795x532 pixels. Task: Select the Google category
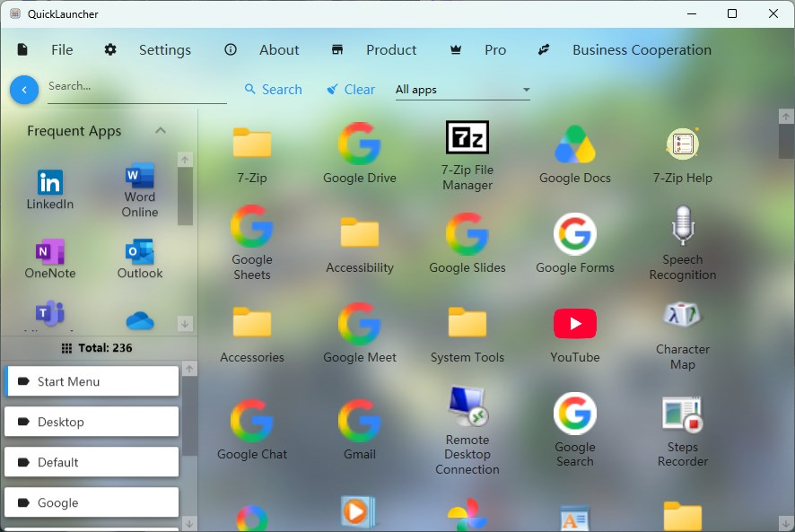(92, 502)
